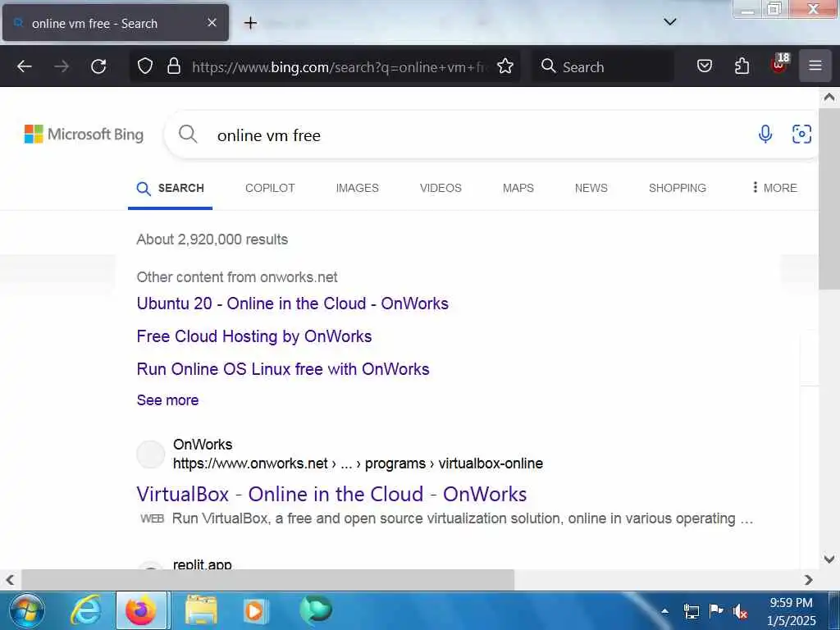
Task: Switch to the MAPS tab
Action: (518, 188)
